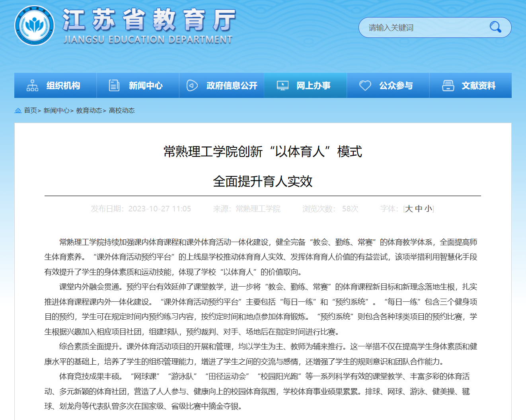Click the paragraph starting 综合素质全面提升

click(261, 354)
